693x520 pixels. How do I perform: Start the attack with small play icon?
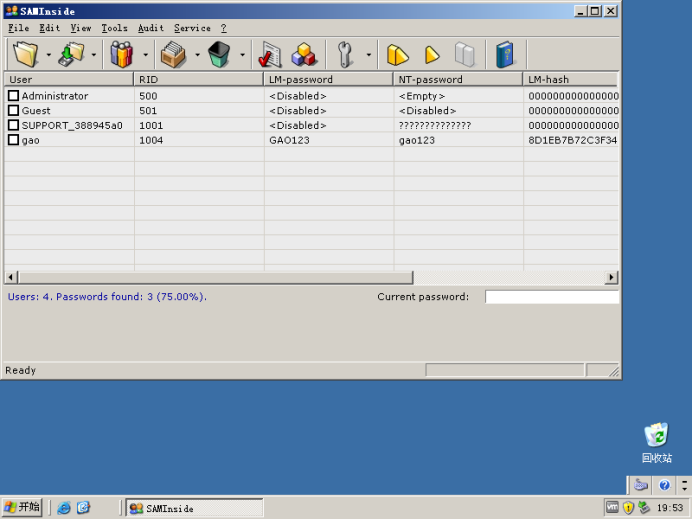tap(432, 54)
